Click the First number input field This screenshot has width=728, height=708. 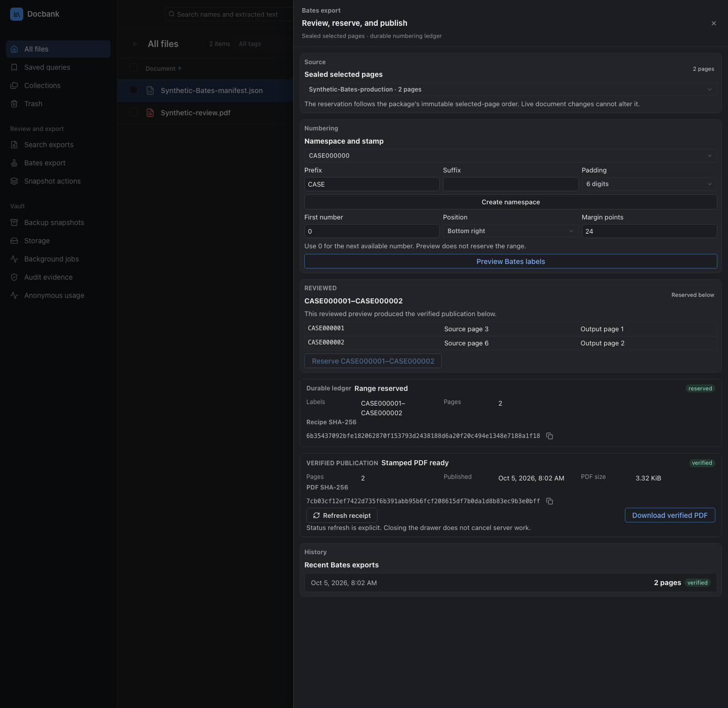[x=372, y=231]
